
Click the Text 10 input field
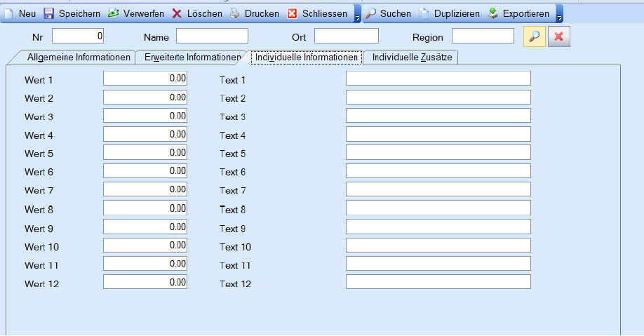(x=438, y=246)
